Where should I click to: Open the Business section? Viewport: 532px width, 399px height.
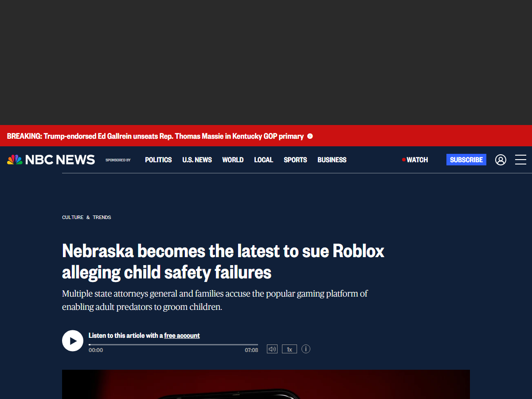pyautogui.click(x=332, y=160)
